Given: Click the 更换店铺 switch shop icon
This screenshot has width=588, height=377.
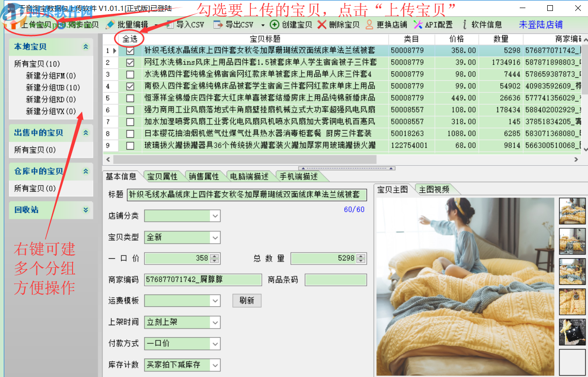Looking at the screenshot, I should pos(369,25).
